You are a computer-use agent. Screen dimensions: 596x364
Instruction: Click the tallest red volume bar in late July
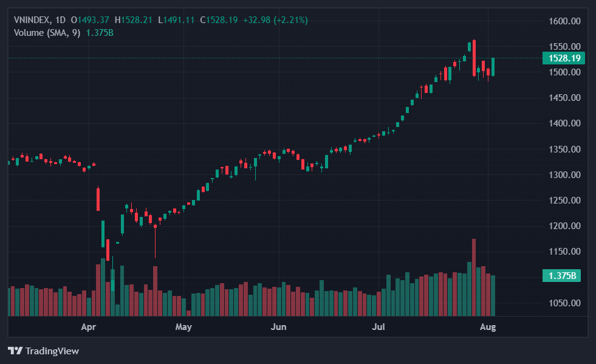point(474,278)
